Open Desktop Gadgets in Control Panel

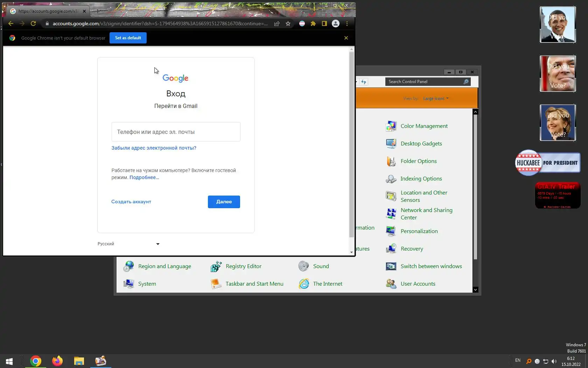point(414,144)
